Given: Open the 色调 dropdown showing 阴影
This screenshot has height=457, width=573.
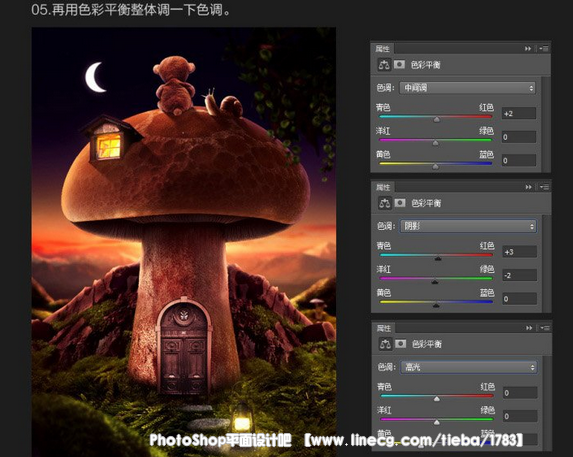Looking at the screenshot, I should [x=468, y=226].
